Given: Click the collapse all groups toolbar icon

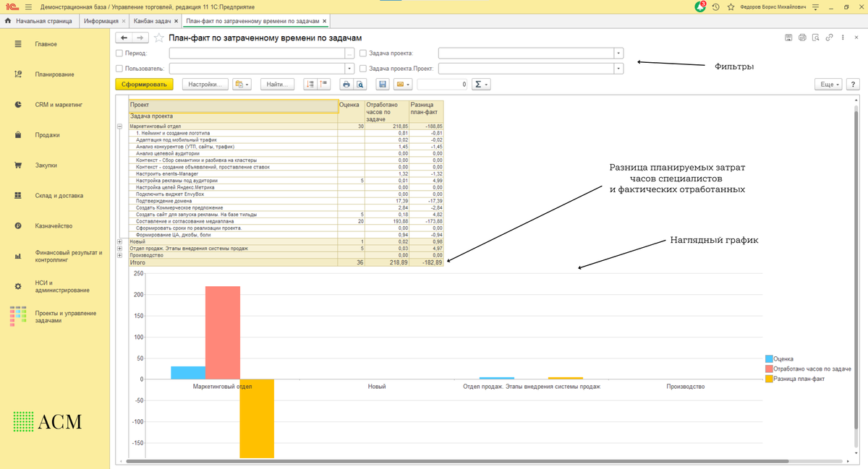Looking at the screenshot, I should (324, 85).
